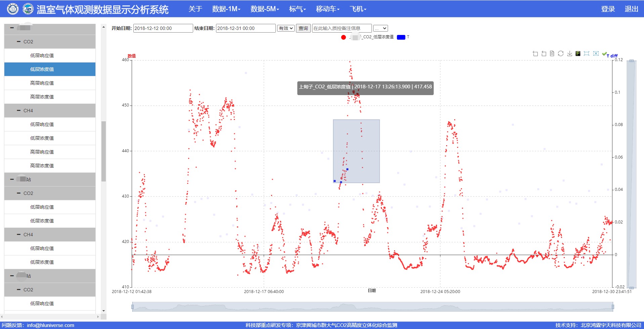This screenshot has width=644, height=329.
Task: Click the green F icon in chart toolbar
Action: click(578, 54)
